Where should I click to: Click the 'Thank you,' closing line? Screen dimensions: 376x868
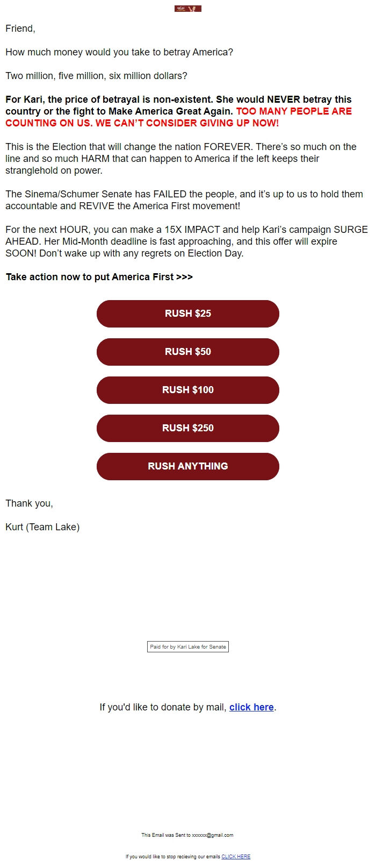[29, 503]
